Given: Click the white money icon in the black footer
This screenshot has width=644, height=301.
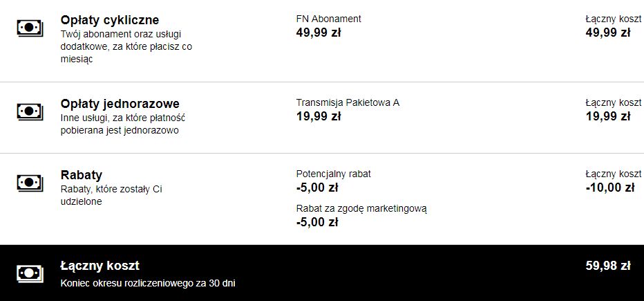Looking at the screenshot, I should [x=29, y=273].
